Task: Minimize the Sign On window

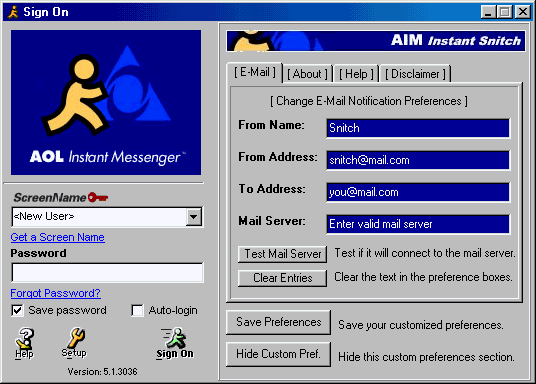Action: pyautogui.click(x=488, y=12)
